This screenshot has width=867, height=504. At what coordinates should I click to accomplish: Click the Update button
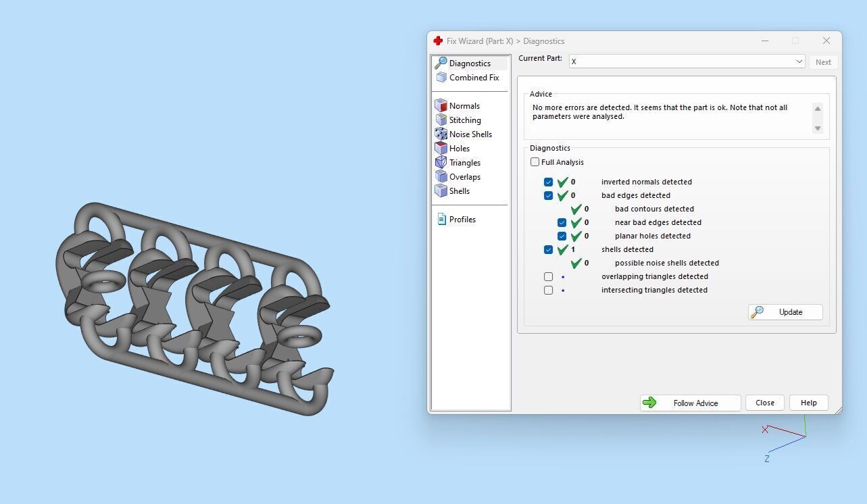(x=785, y=311)
